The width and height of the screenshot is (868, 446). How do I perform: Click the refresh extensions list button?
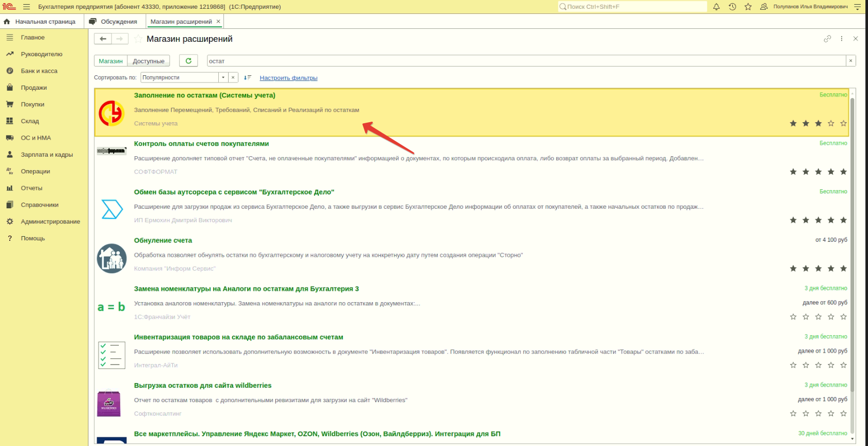[188, 61]
